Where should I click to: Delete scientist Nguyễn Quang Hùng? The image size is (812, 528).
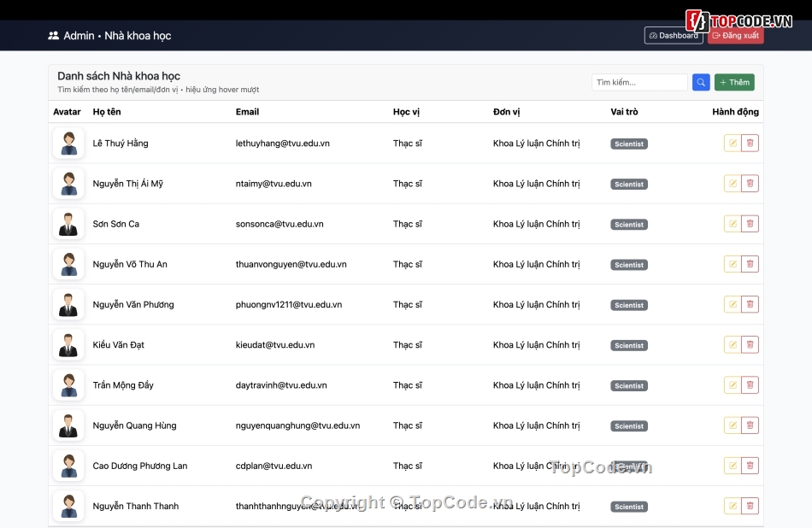point(750,425)
